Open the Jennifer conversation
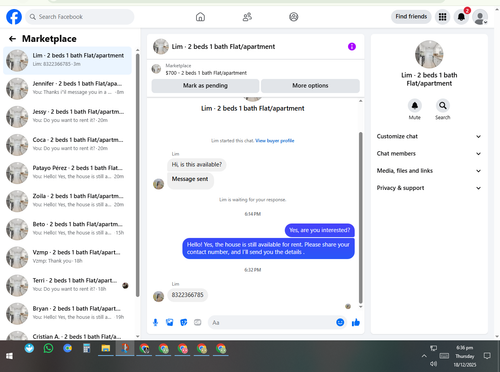 [x=67, y=88]
